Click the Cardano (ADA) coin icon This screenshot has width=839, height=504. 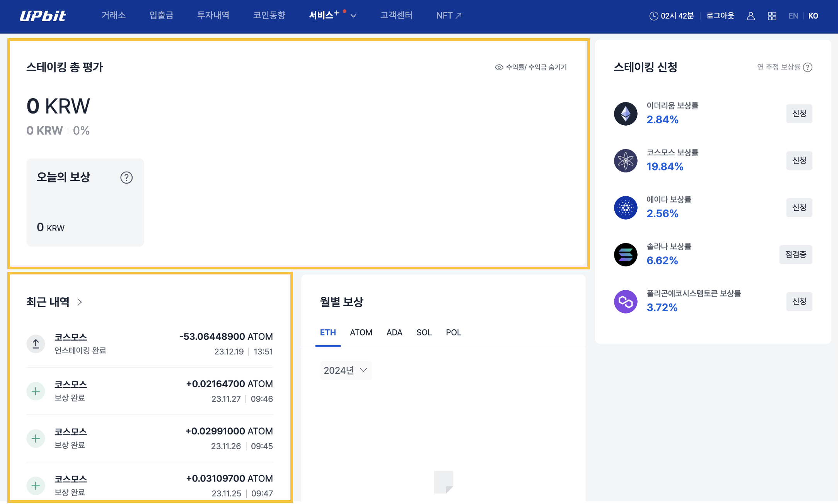pyautogui.click(x=626, y=208)
